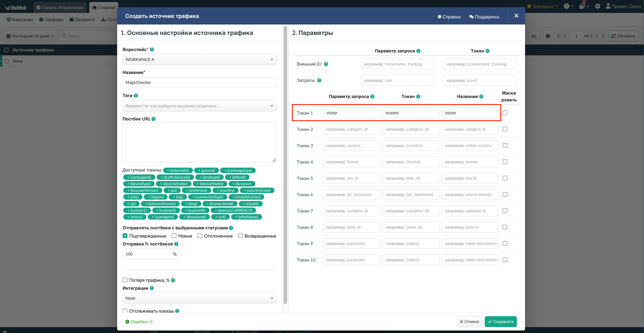Open the chart view icon in toolbar

534,36
